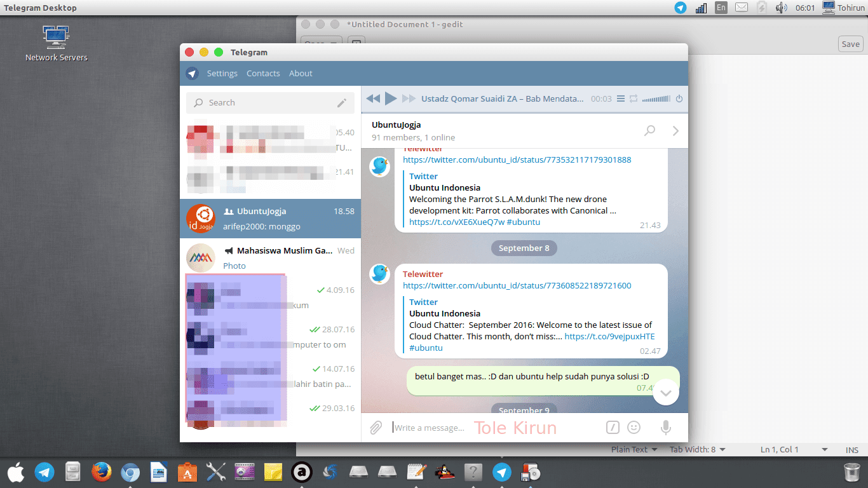Viewport: 868px width, 488px height.
Task: Open En keyboard layout indicator
Action: [721, 8]
